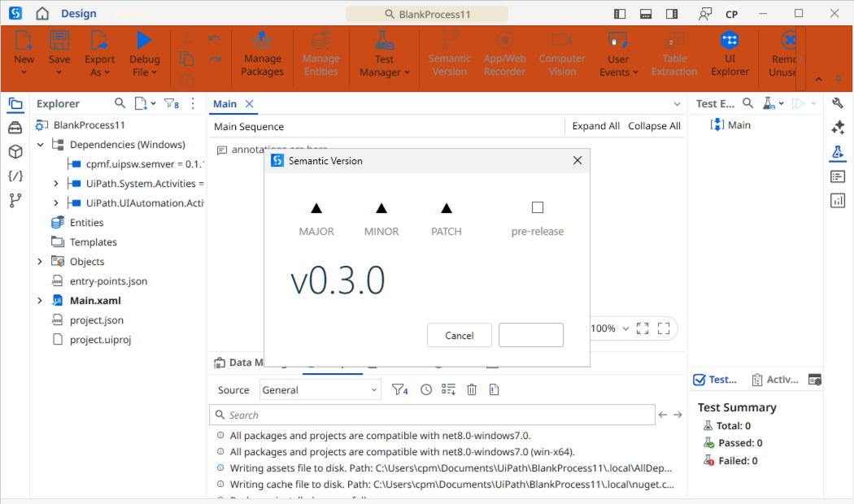The image size is (854, 504).
Task: Cancel the Semantic Version dialog
Action: point(460,335)
